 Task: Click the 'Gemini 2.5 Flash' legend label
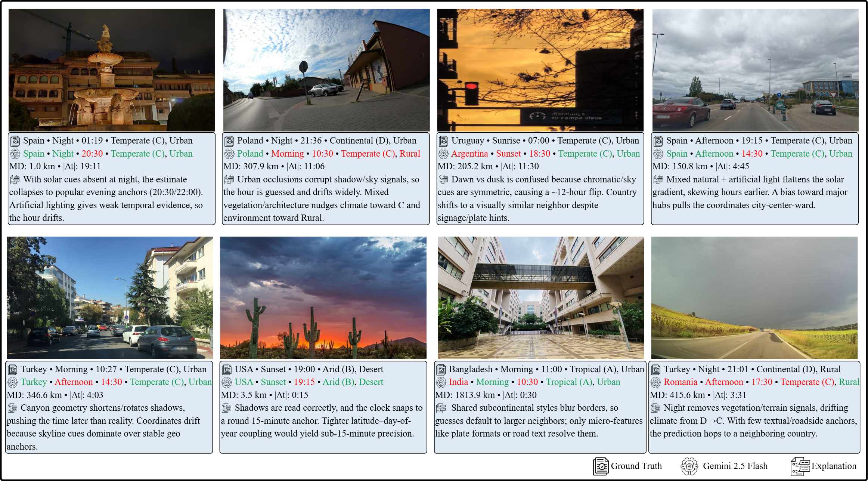735,466
